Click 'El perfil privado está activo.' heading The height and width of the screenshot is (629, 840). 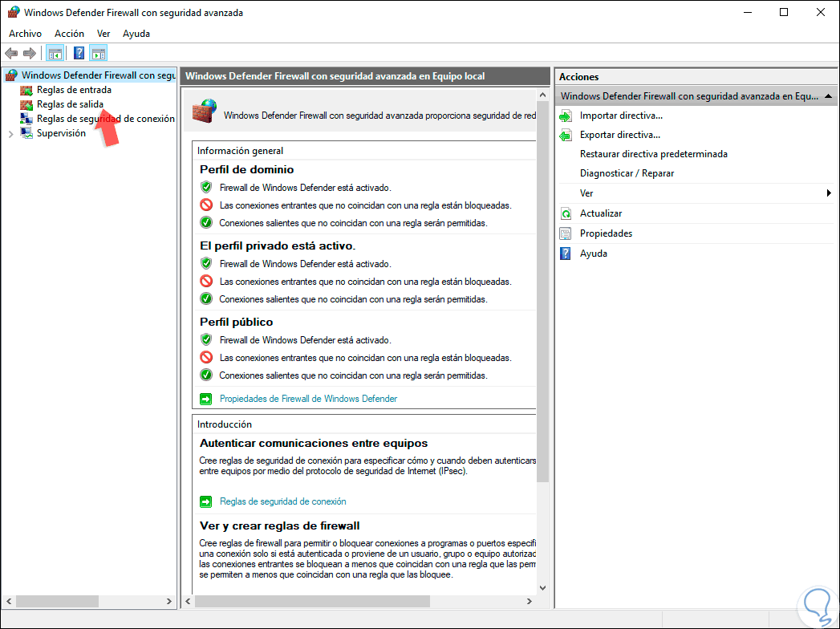278,246
